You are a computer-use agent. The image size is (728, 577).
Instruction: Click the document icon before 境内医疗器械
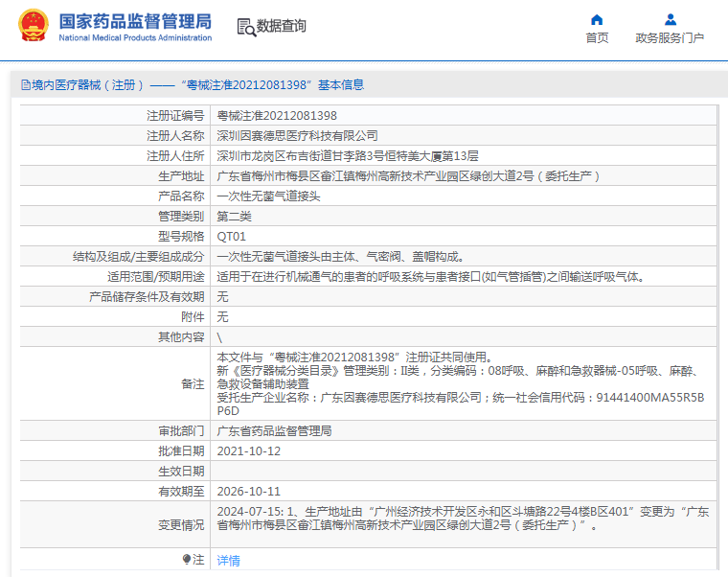(x=26, y=85)
